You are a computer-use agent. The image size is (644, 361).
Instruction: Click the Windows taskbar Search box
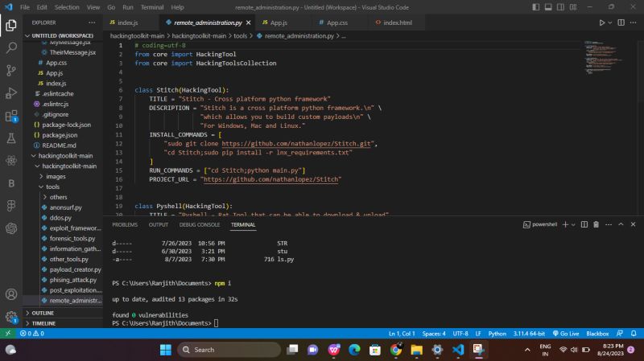(x=229, y=350)
